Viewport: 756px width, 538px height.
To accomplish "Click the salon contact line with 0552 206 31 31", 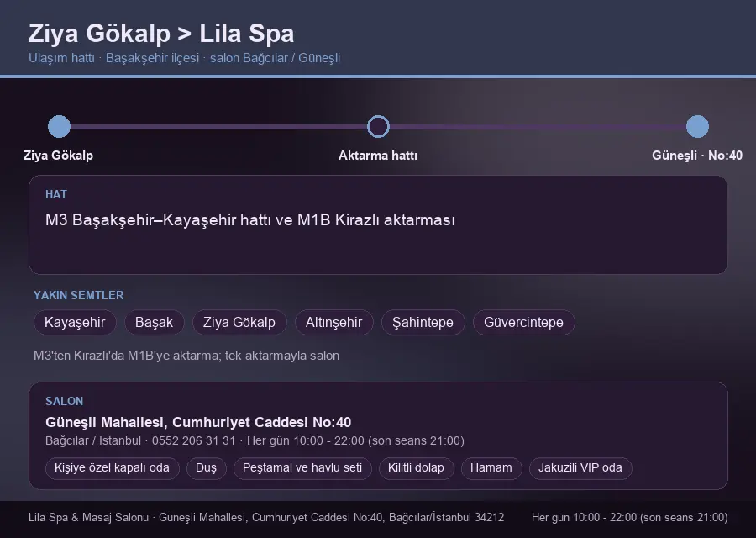I will (x=255, y=440).
